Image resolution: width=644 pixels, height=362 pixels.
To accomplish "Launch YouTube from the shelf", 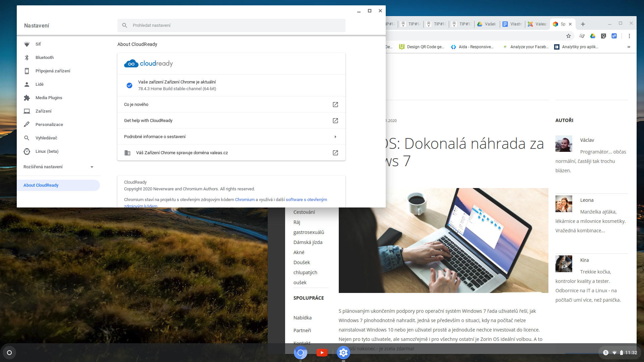I will (x=322, y=353).
